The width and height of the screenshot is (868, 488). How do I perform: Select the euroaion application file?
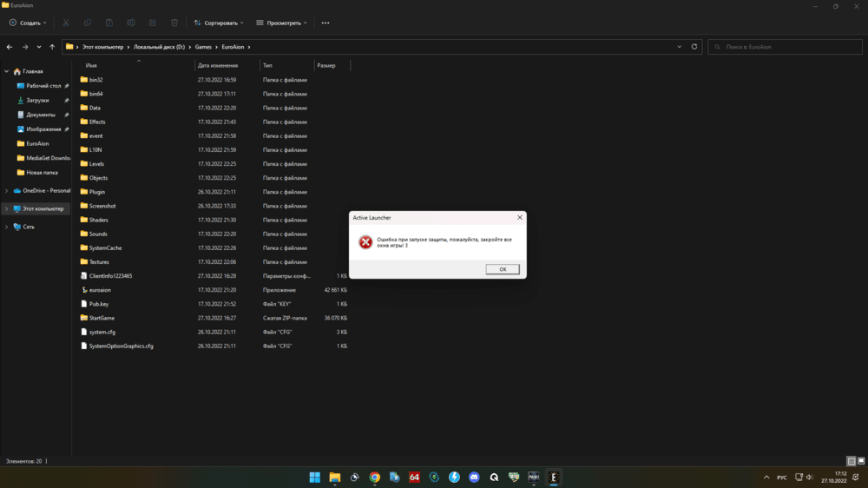pos(100,290)
